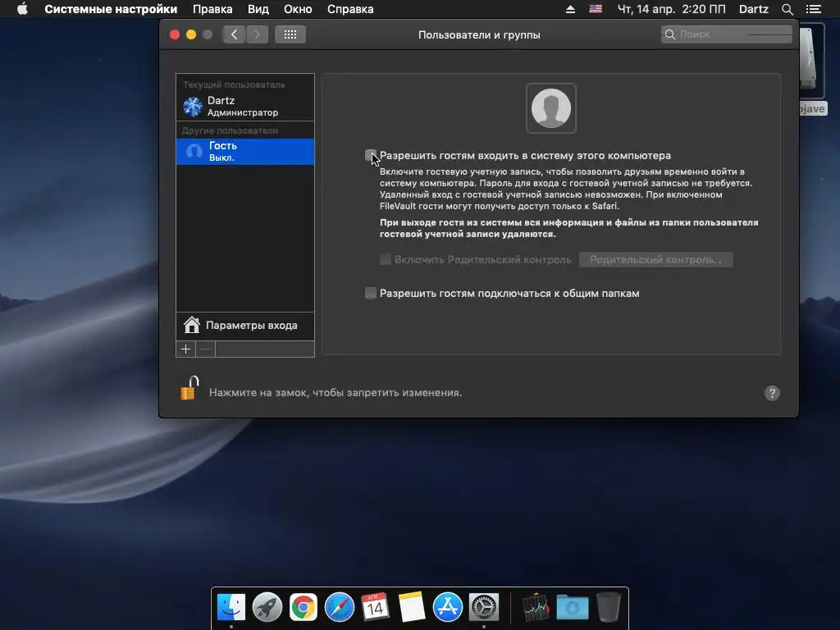Viewport: 840px width, 630px height.
Task: Launch Google Chrome from the Dock
Action: [x=304, y=607]
